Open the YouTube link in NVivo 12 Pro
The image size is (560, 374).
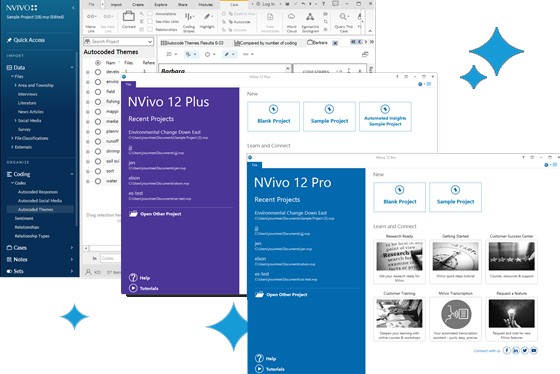533,350
